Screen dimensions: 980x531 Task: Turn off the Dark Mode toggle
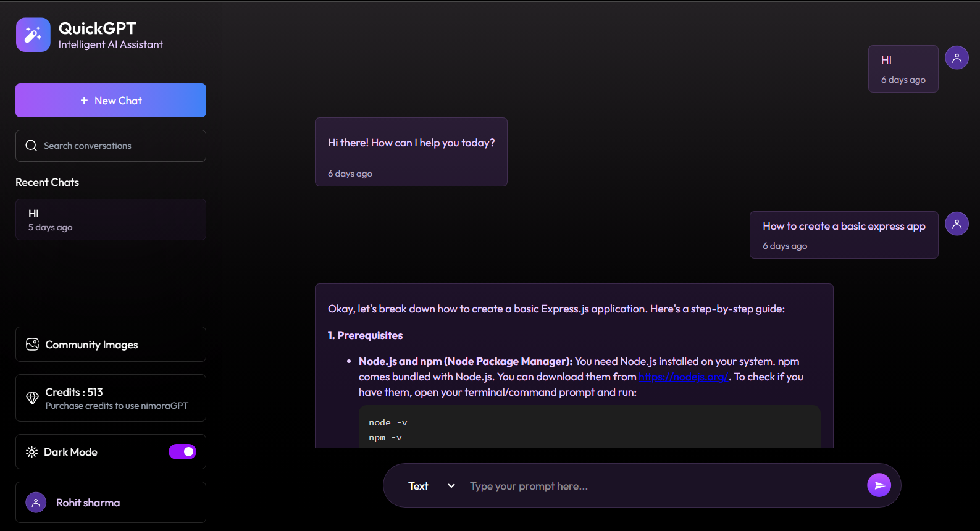pyautogui.click(x=182, y=452)
